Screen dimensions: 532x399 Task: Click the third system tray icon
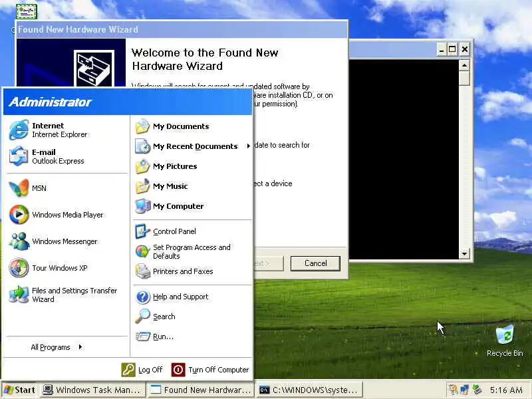tap(477, 390)
